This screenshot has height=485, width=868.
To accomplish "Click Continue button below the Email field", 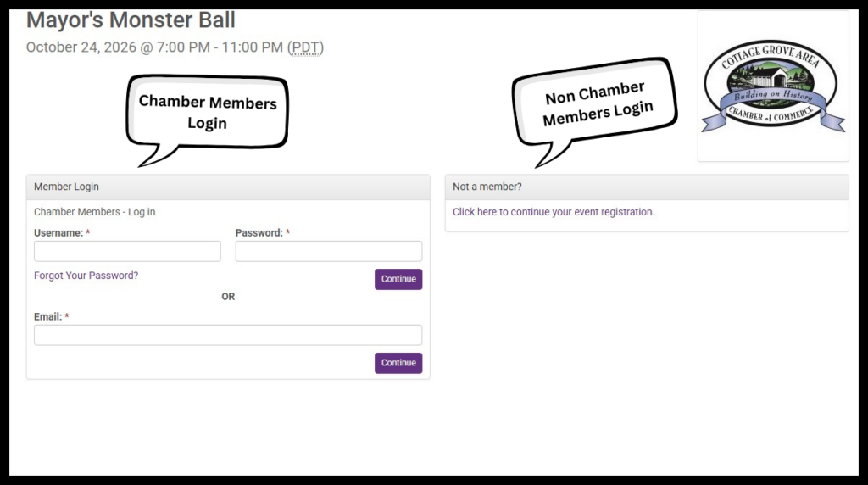I will coord(398,363).
